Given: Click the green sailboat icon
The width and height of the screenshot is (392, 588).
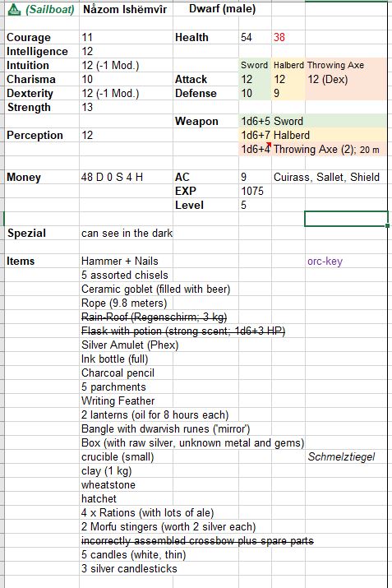Looking at the screenshot, I should coord(14,10).
